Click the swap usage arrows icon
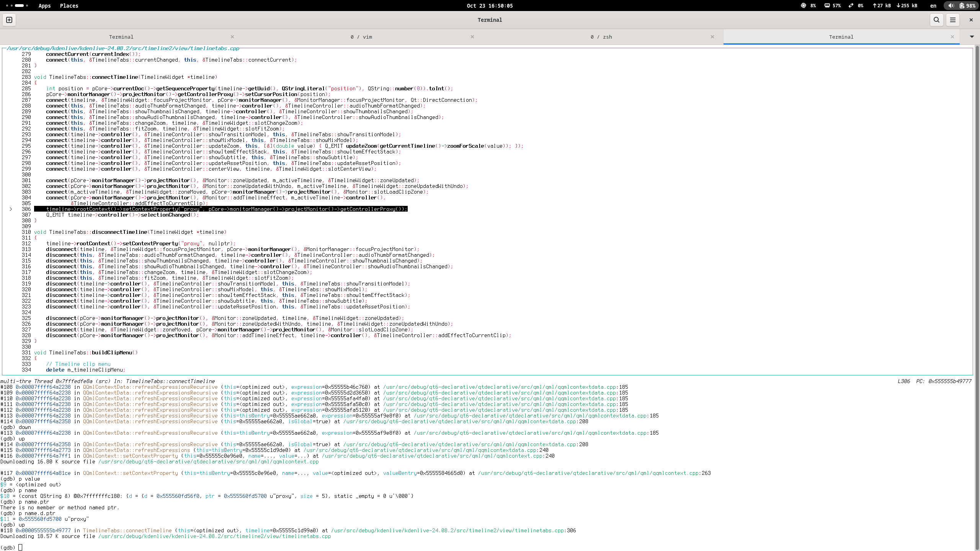 click(x=851, y=6)
